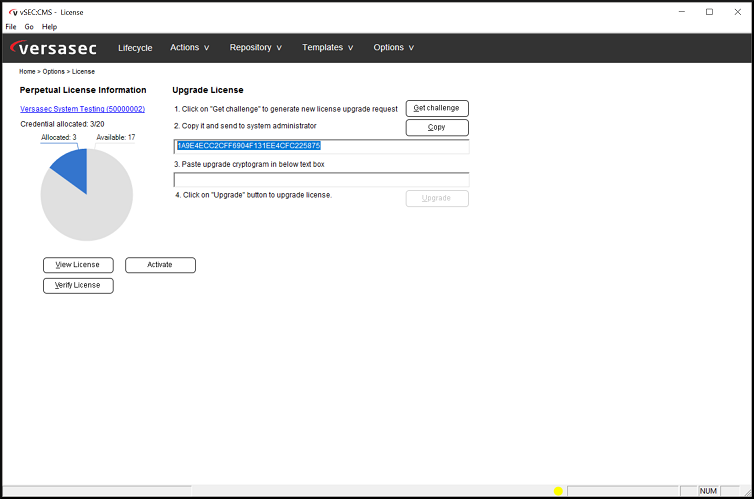The height and width of the screenshot is (499, 754).
Task: Click License in the breadcrumb
Action: point(83,72)
